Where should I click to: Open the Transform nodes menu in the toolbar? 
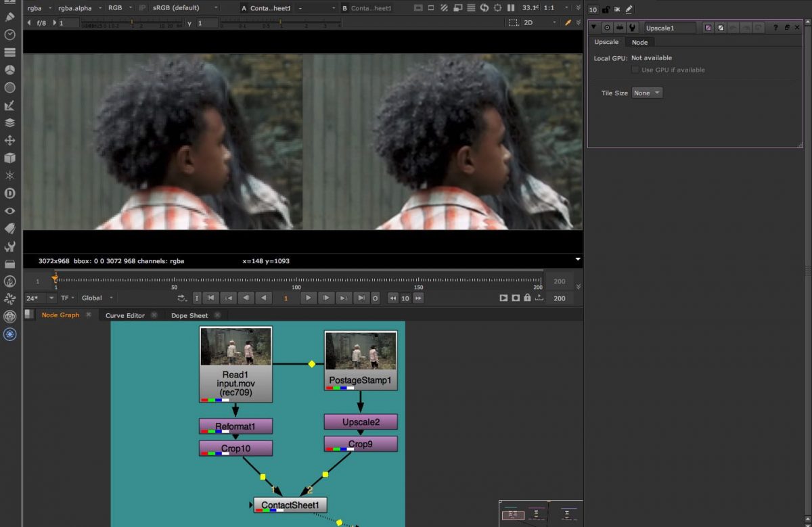click(x=9, y=140)
